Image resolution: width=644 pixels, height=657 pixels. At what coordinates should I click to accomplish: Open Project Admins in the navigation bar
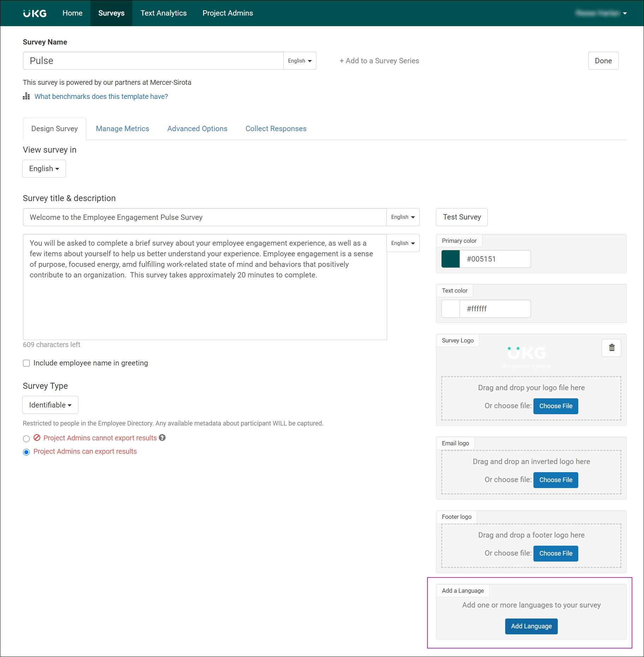tap(228, 13)
